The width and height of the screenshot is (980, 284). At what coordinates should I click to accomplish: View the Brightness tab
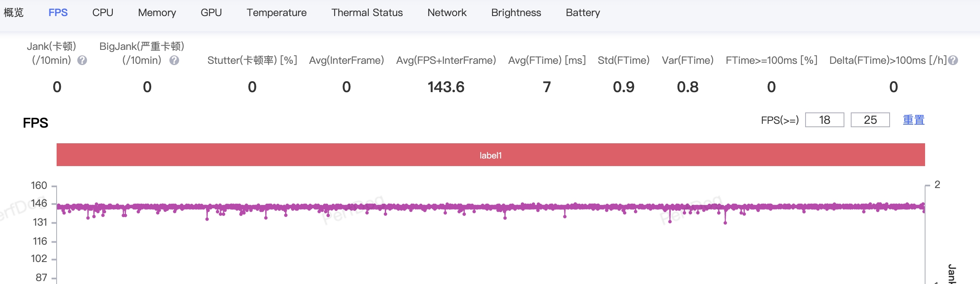pyautogui.click(x=516, y=13)
